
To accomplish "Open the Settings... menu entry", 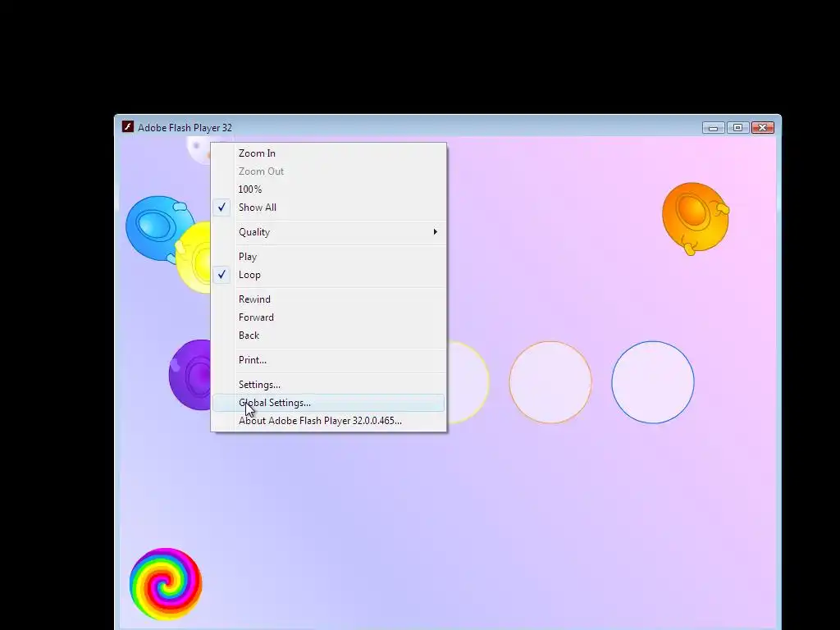I will click(328, 385).
